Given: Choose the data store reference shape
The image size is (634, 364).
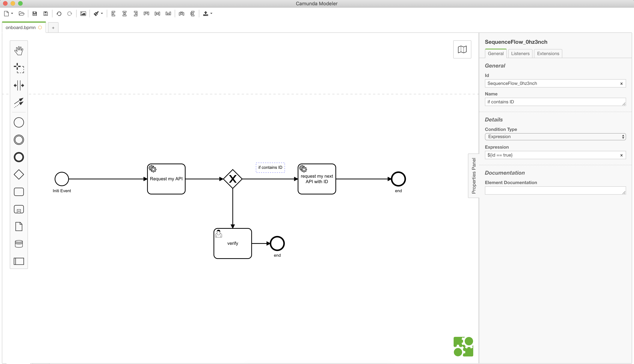Looking at the screenshot, I should tap(19, 244).
